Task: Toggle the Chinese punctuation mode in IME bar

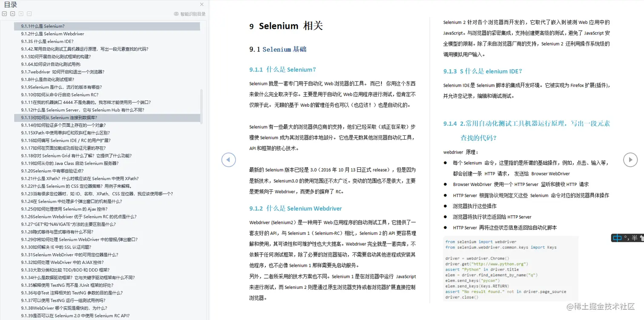Action: 626,237
